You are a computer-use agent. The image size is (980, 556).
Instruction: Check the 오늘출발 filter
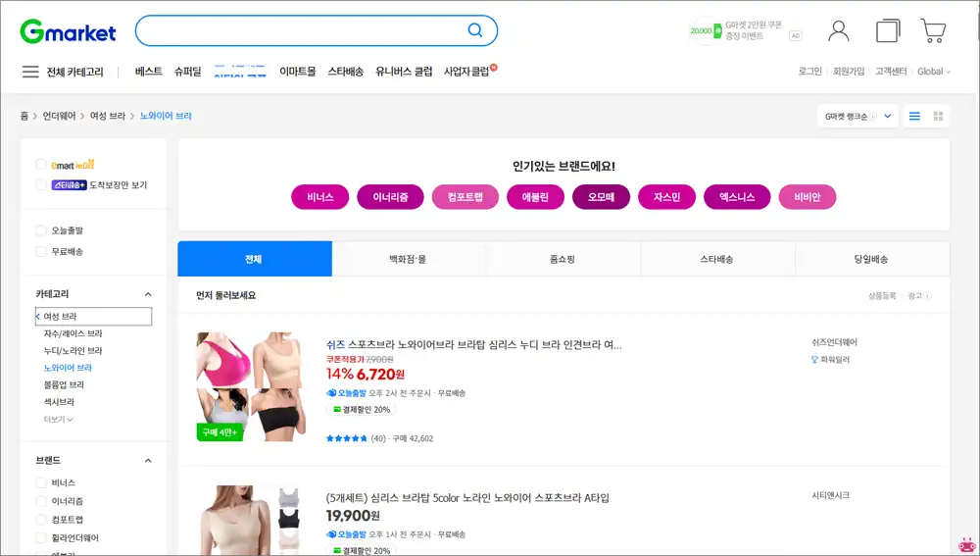pos(41,230)
